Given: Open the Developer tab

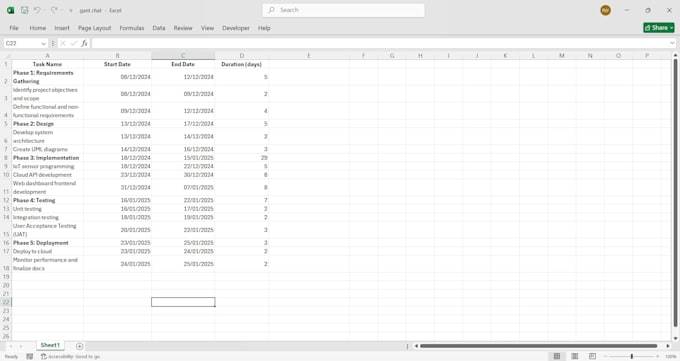Looking at the screenshot, I should click(236, 28).
